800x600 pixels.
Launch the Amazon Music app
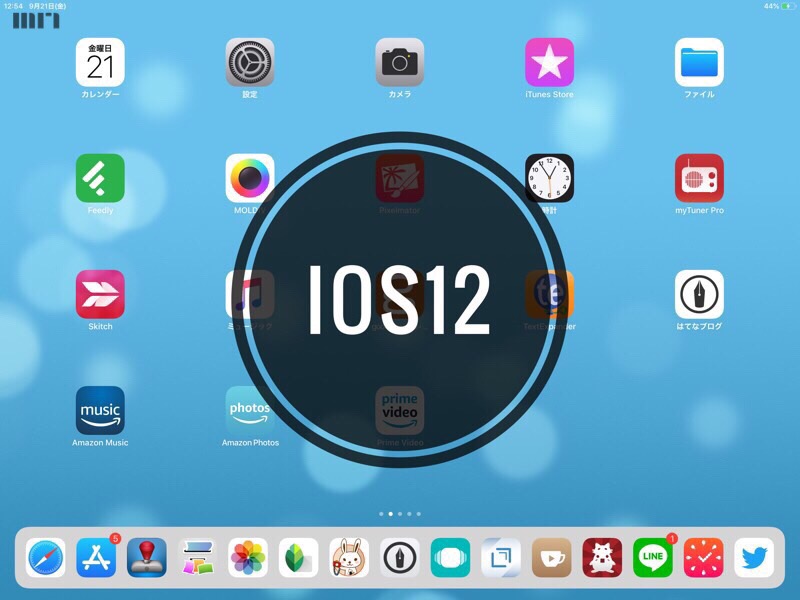100,411
